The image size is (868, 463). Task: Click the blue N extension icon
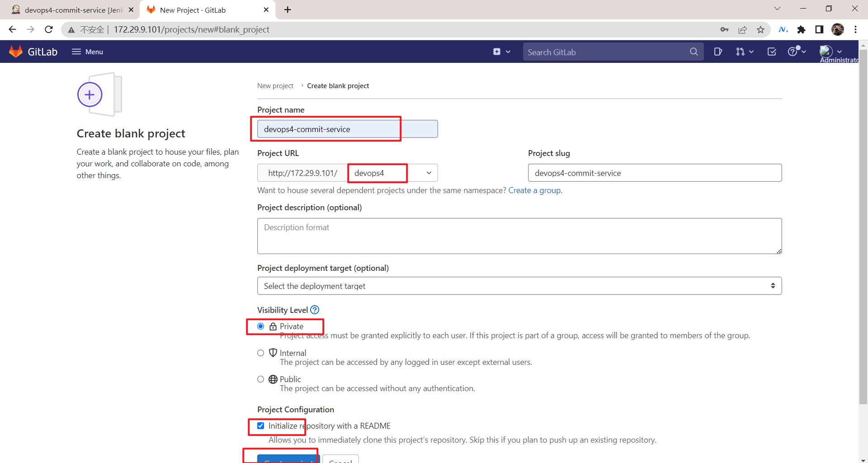tap(783, 29)
